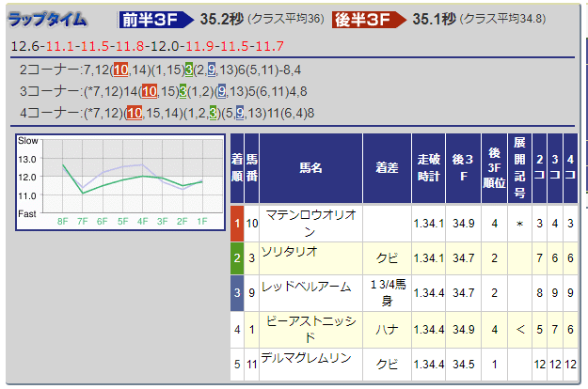Screen dimensions: 588x389
Task: Click the 展開記号 column header
Action: click(519, 168)
